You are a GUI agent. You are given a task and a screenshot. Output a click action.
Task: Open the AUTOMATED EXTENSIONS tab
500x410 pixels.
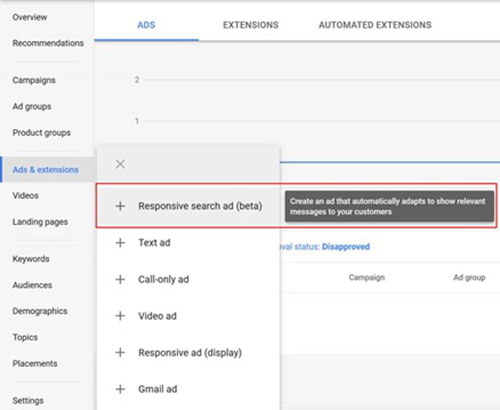point(375,25)
